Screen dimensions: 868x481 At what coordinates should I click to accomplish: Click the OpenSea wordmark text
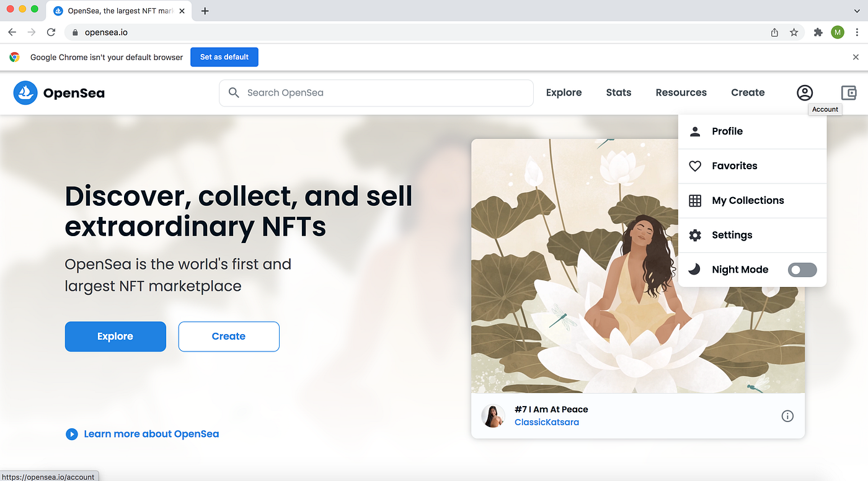pyautogui.click(x=74, y=94)
